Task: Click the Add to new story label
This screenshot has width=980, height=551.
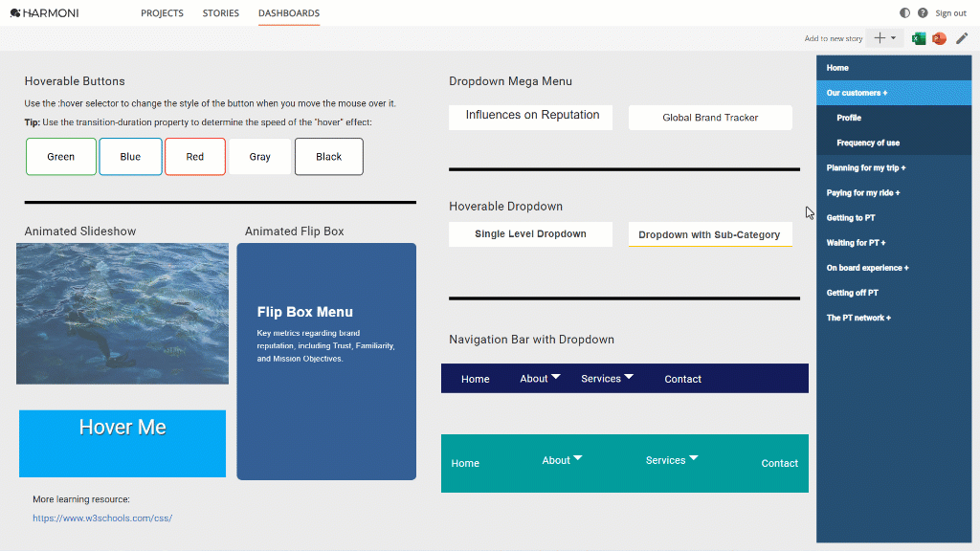Action: pyautogui.click(x=834, y=38)
